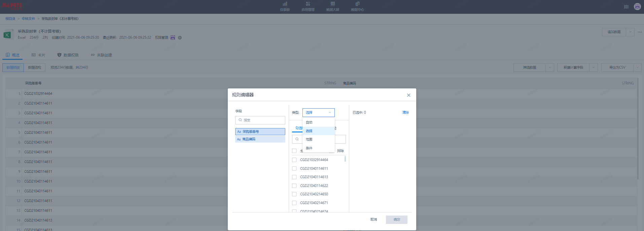Image resolution: width=644 pixels, height=231 pixels.
Task: Expand the arrow next to 导出为CSV
Action: (637, 68)
